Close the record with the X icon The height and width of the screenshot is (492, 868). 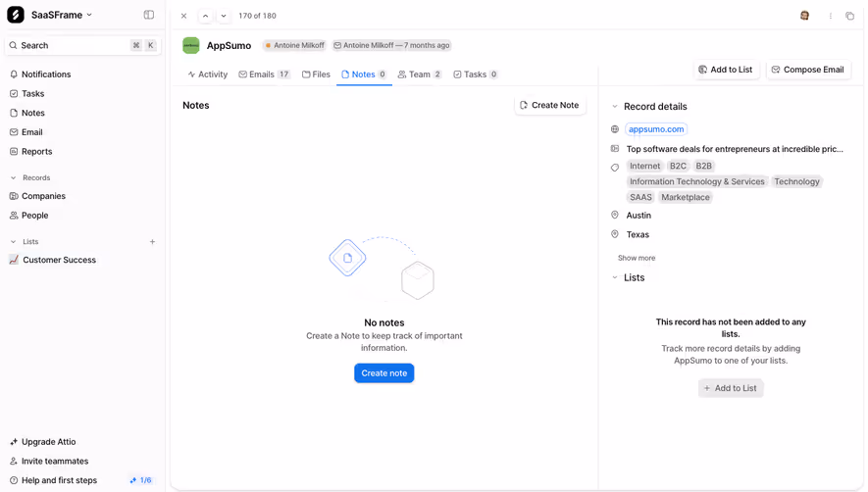(183, 16)
